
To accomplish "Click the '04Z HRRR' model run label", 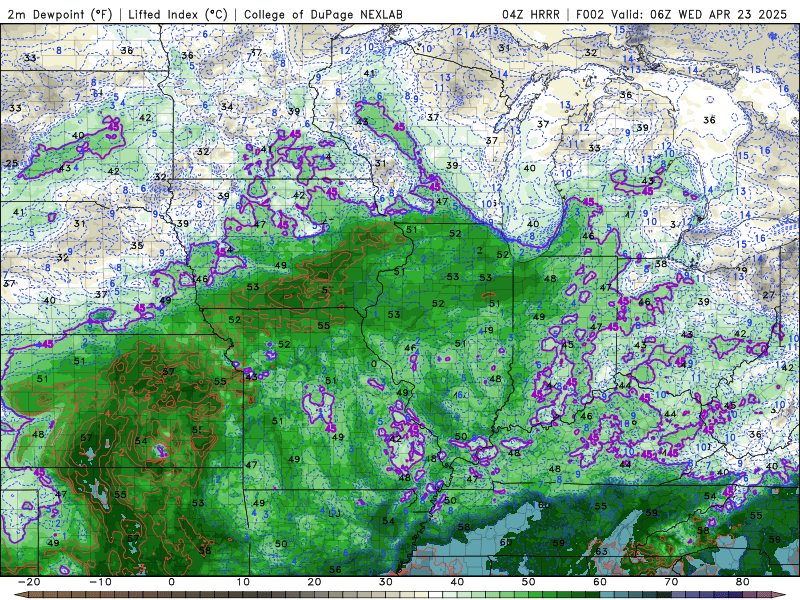I will pyautogui.click(x=531, y=14).
